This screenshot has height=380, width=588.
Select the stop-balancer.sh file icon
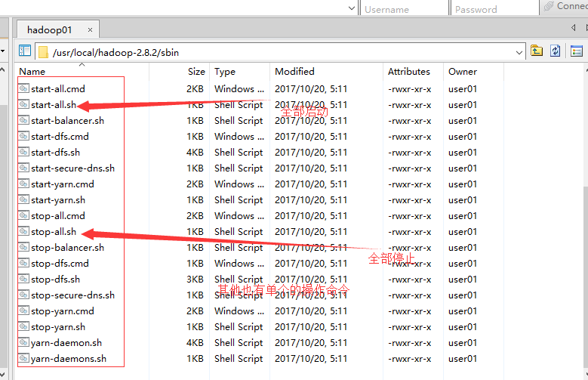tap(23, 248)
